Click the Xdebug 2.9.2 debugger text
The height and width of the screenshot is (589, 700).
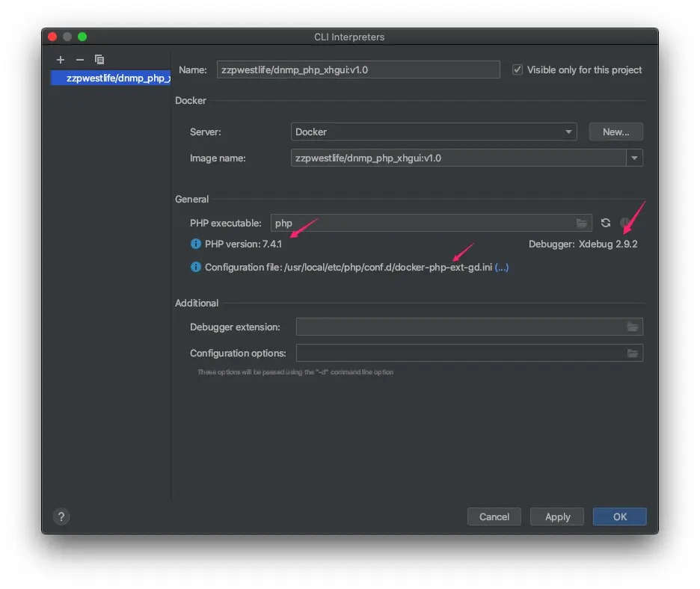click(608, 244)
